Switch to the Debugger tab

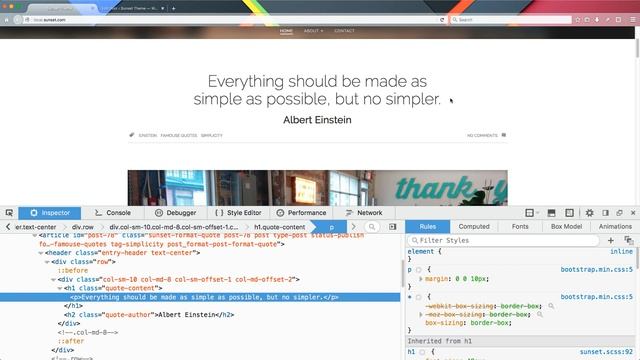[x=176, y=213]
